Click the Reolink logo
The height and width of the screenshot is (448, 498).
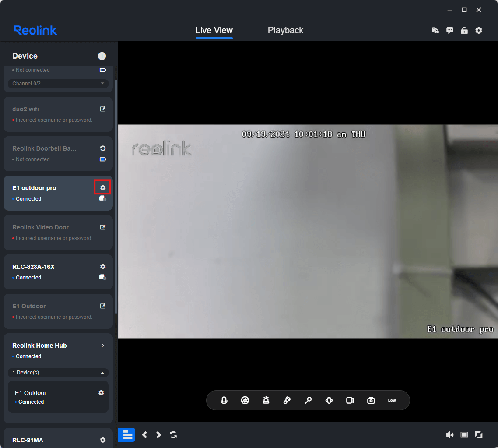point(35,30)
